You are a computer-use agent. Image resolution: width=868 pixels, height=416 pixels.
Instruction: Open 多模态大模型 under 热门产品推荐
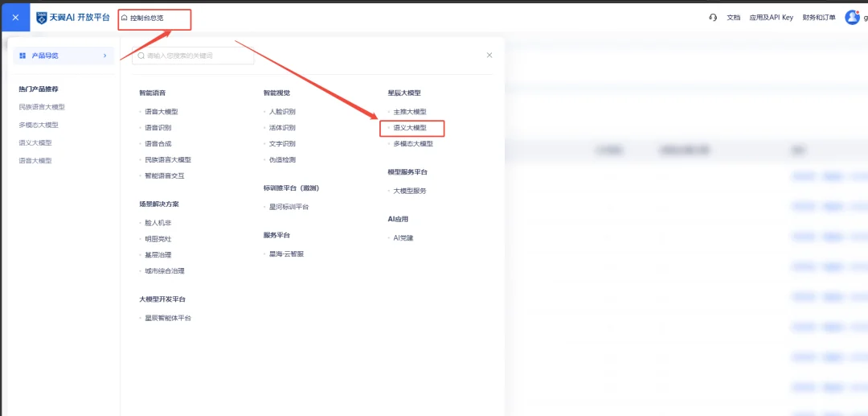(39, 125)
